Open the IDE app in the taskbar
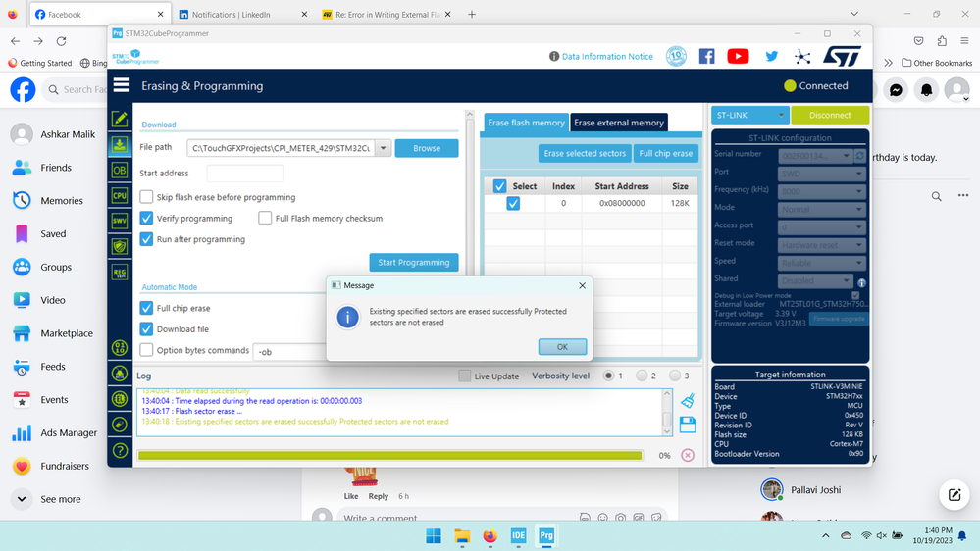 click(518, 536)
